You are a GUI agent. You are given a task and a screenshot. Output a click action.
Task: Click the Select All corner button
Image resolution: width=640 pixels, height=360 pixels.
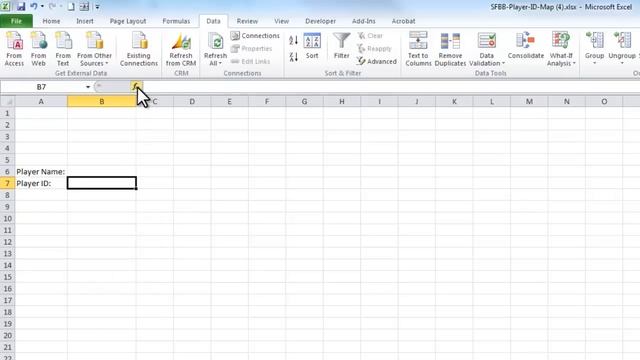pyautogui.click(x=7, y=101)
